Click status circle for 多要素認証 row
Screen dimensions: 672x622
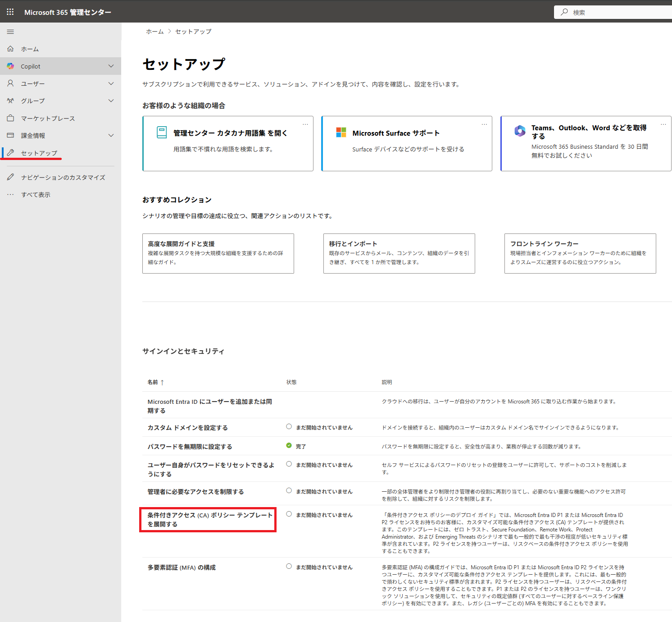coord(289,566)
